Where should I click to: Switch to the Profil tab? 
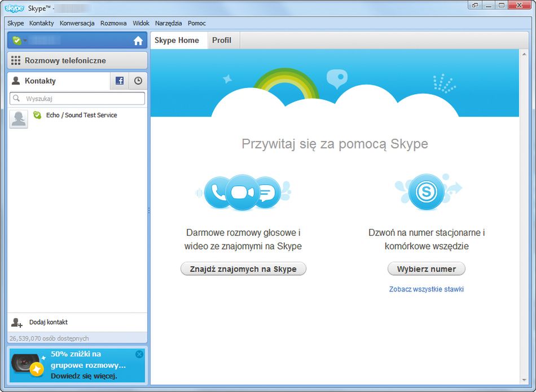pos(223,40)
